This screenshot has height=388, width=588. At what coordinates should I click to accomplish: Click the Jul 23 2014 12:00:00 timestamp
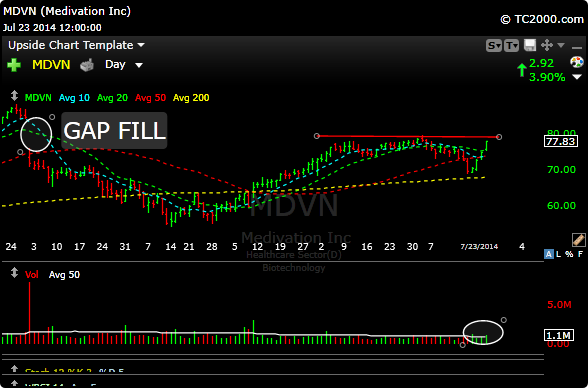click(52, 28)
